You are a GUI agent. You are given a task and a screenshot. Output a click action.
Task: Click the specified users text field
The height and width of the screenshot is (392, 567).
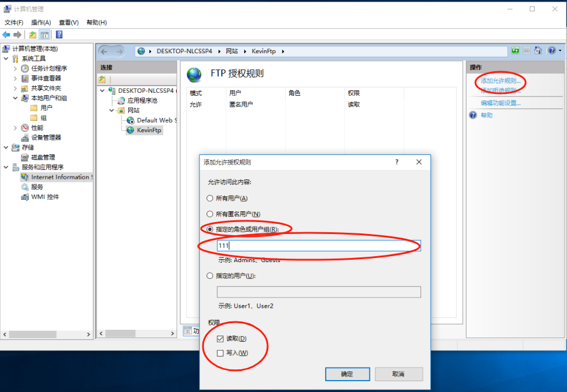(319, 292)
